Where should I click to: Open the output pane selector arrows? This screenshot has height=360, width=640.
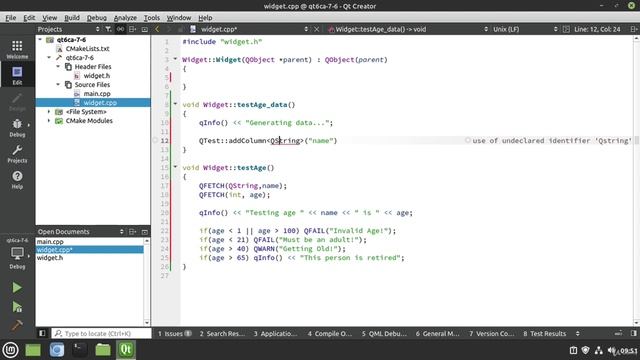click(x=578, y=333)
